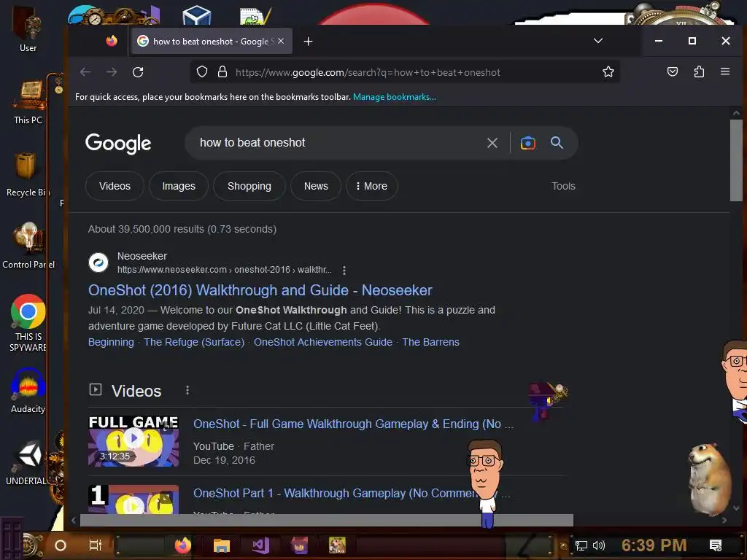Viewport: 747px width, 560px height.
Task: Open the Control Panel desktop icon
Action: pos(28,246)
